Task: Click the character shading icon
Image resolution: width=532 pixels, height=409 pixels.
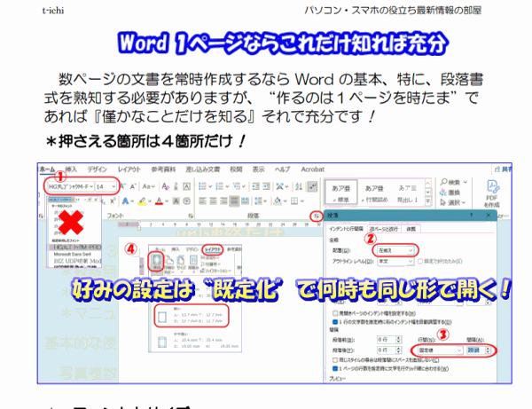Action: 176,201
